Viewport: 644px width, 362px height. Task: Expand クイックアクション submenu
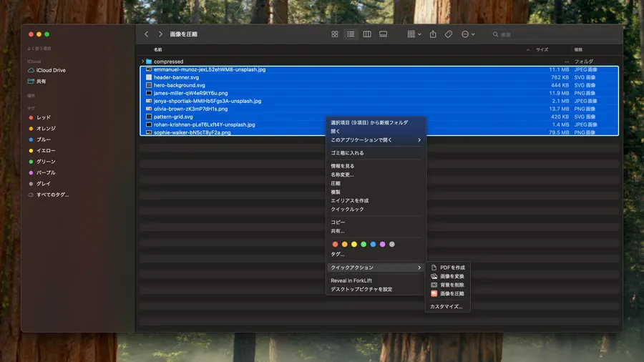point(376,268)
